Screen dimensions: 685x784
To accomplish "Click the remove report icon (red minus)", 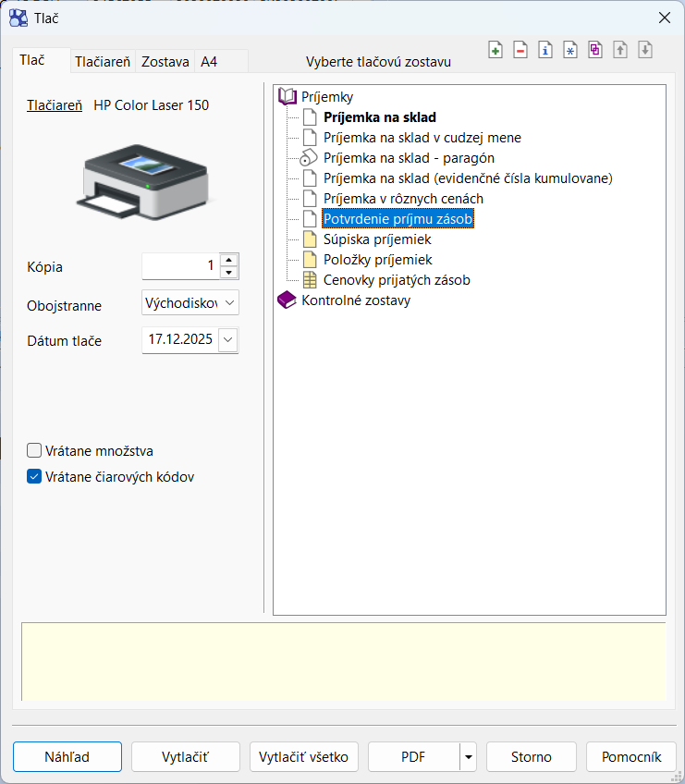I will point(520,51).
